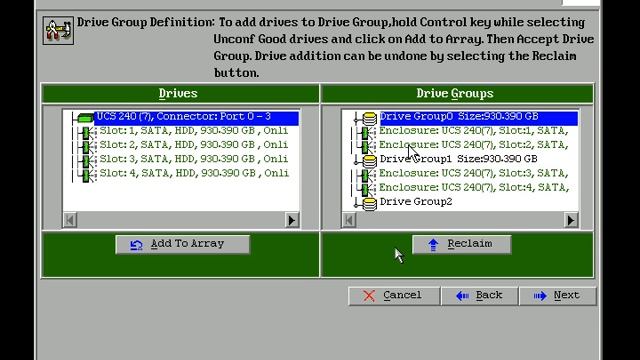This screenshot has height=360, width=640.
Task: Select Slot: 4 SATA HDD drive row
Action: pos(194,173)
